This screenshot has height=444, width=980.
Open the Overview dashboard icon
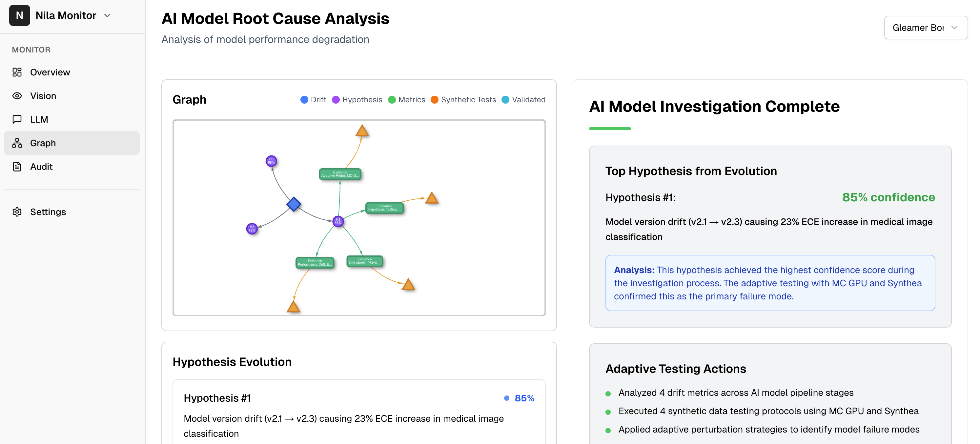[17, 72]
